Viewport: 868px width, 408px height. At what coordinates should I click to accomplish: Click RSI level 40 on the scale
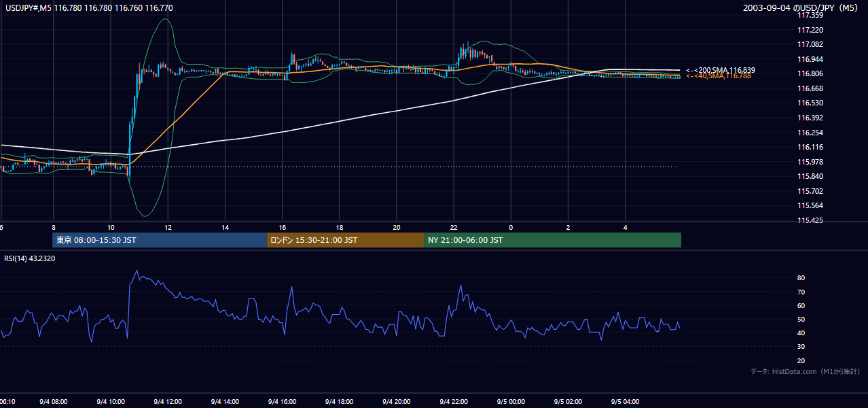coord(801,333)
